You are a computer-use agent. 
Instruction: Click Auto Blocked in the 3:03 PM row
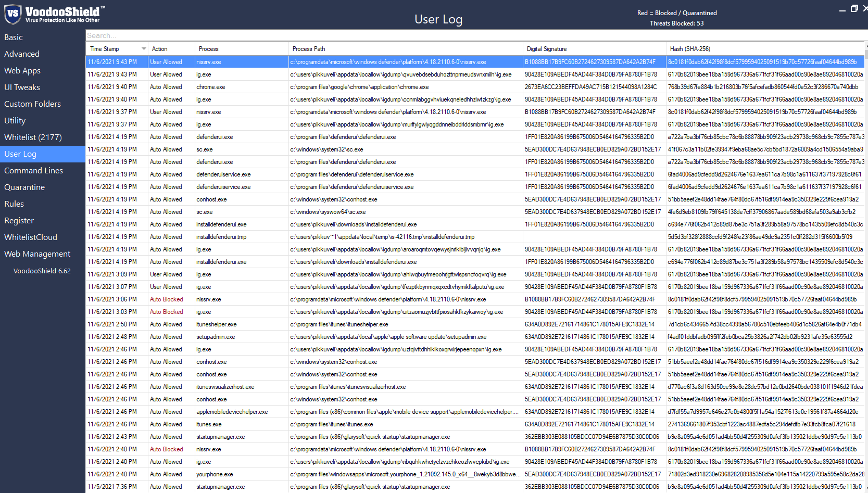[167, 312]
